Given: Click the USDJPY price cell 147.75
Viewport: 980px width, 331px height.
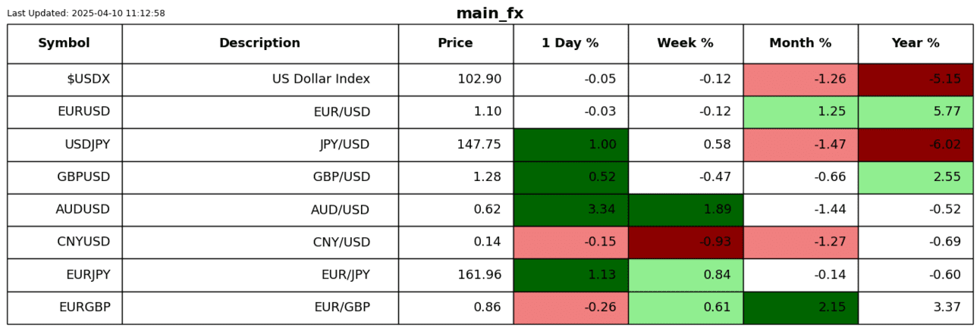Looking at the screenshot, I should pos(455,145).
